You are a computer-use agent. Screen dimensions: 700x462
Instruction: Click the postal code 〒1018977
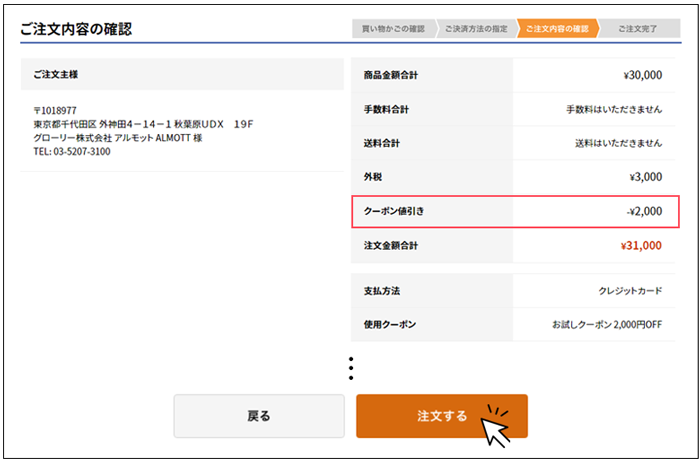[55, 111]
